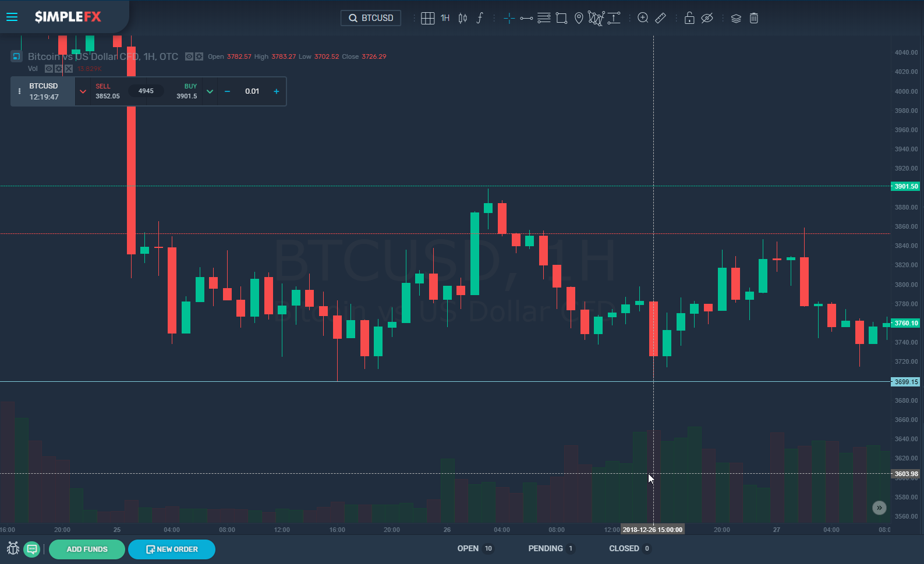Switch to the CLOSED orders tab
Viewport: 924px width, 564px height.
[630, 548]
